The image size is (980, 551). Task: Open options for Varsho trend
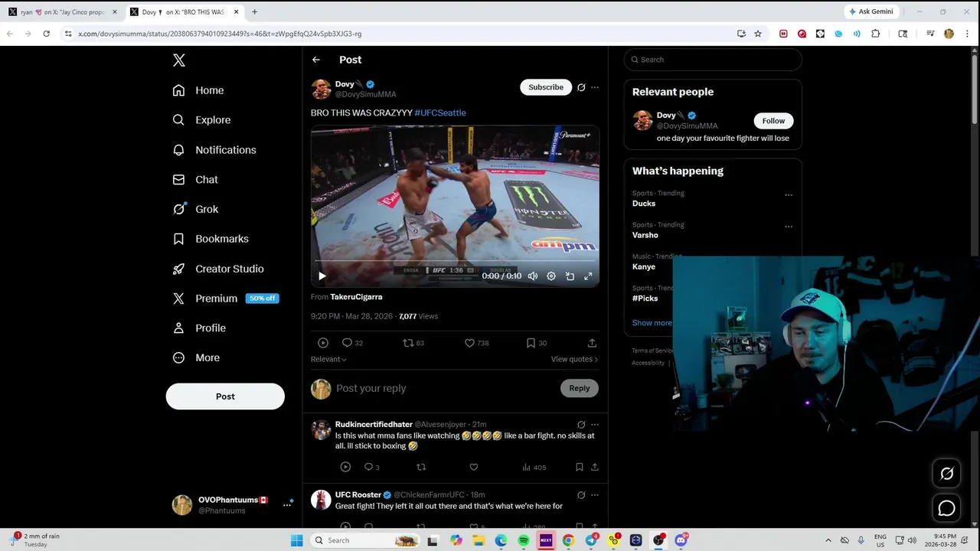click(x=789, y=227)
